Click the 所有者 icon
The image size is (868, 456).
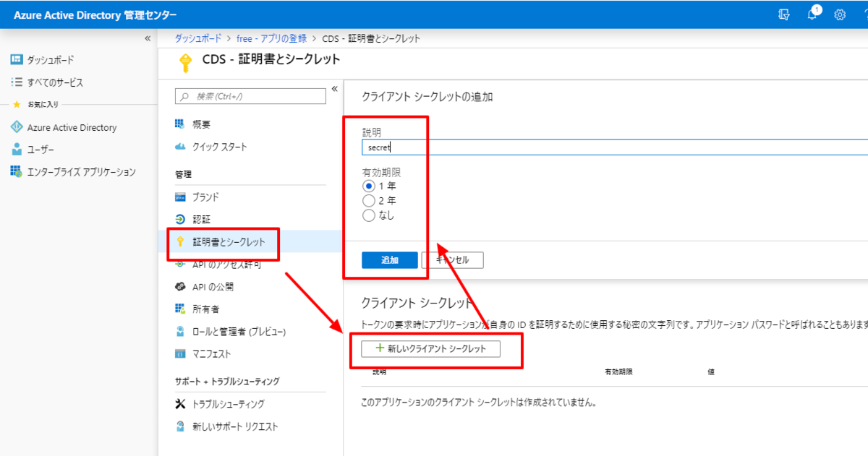[180, 309]
